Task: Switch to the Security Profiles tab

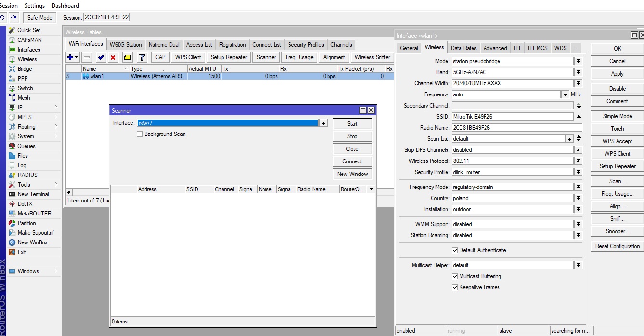Action: pos(306,45)
